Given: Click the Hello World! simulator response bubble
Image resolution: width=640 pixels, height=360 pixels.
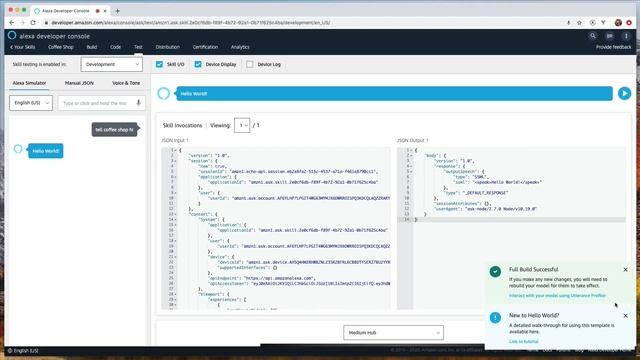Looking at the screenshot, I should point(46,151).
